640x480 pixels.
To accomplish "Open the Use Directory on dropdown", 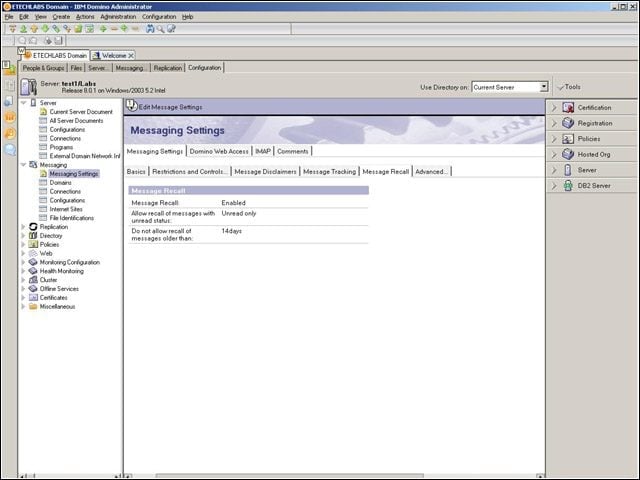I will [x=543, y=87].
